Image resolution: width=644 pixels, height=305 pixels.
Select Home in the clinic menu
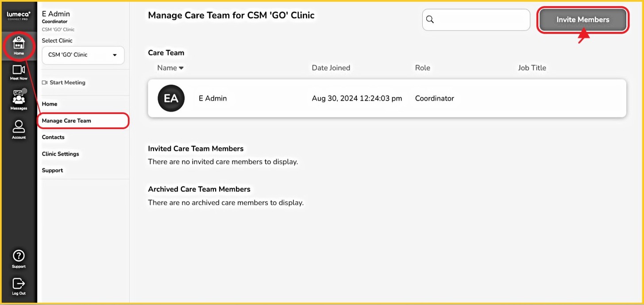50,104
